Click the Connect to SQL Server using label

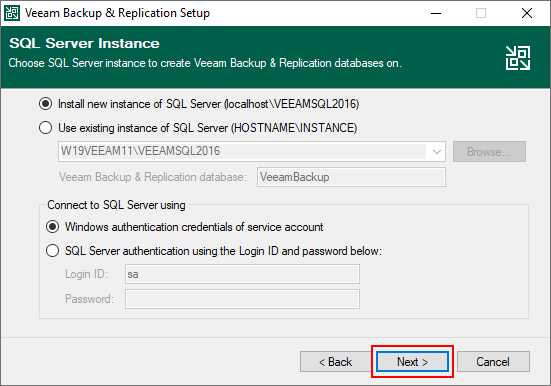116,205
